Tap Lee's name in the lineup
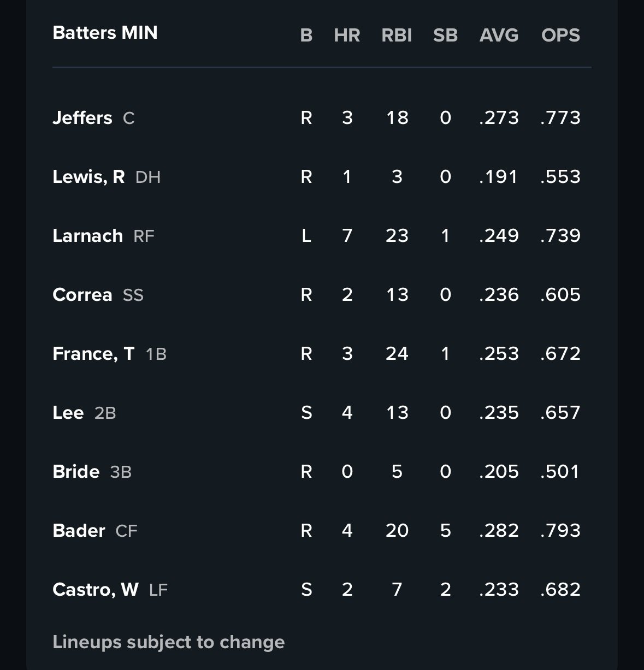This screenshot has height=670, width=644. click(68, 413)
